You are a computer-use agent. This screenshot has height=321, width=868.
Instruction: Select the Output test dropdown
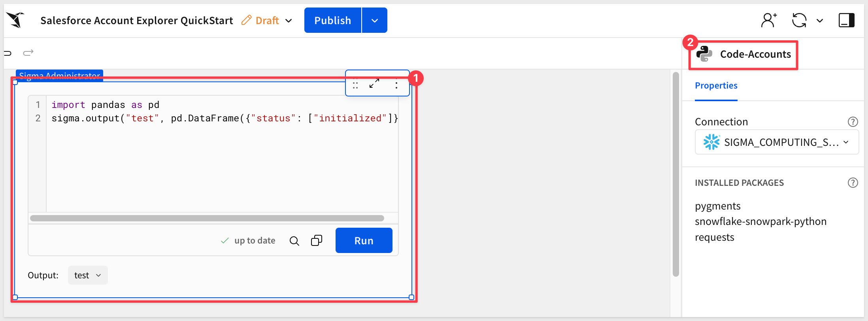coord(88,275)
